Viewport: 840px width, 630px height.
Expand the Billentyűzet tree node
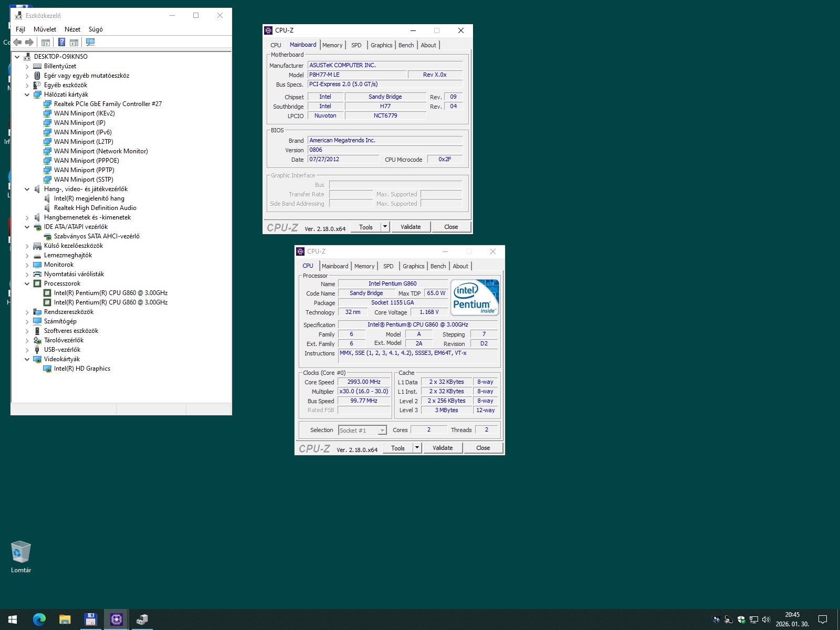click(27, 67)
